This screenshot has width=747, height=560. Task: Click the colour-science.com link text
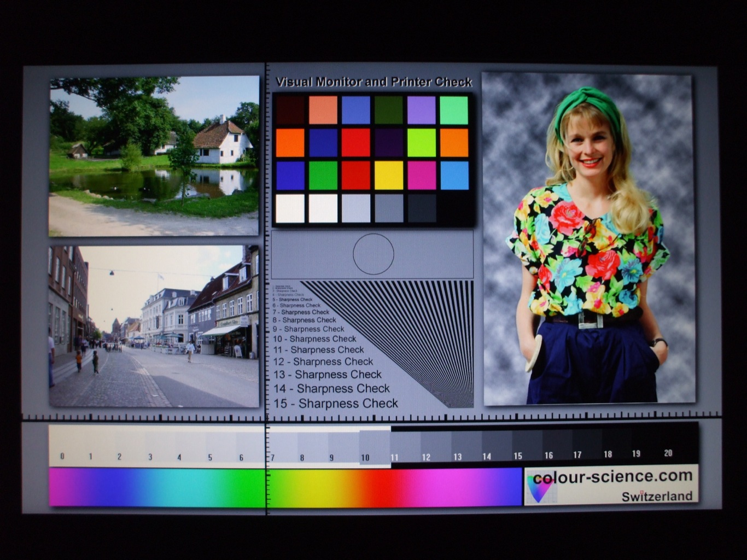pos(612,477)
